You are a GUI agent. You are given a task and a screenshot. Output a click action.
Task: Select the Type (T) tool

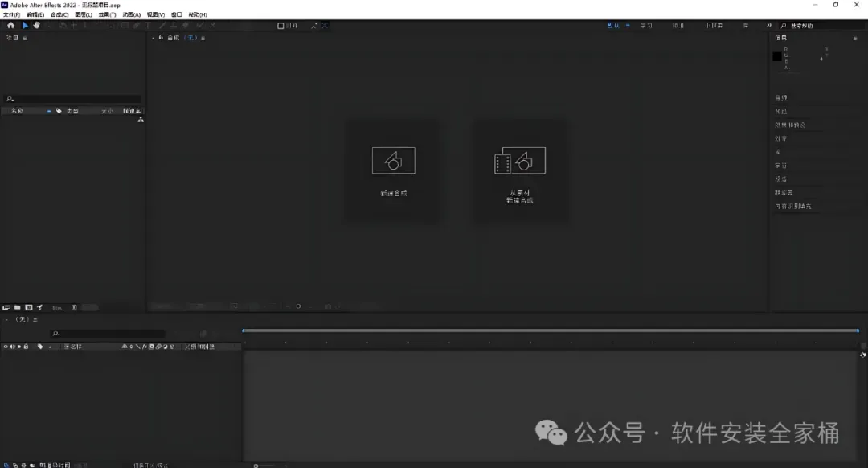147,26
